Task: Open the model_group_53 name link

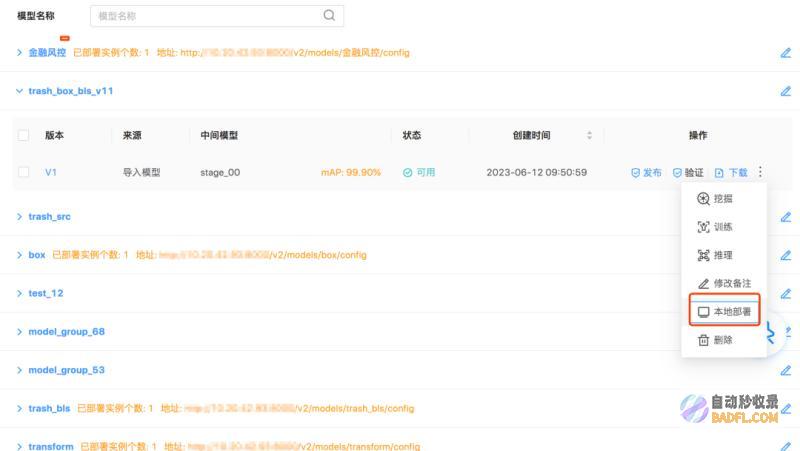Action: [66, 370]
